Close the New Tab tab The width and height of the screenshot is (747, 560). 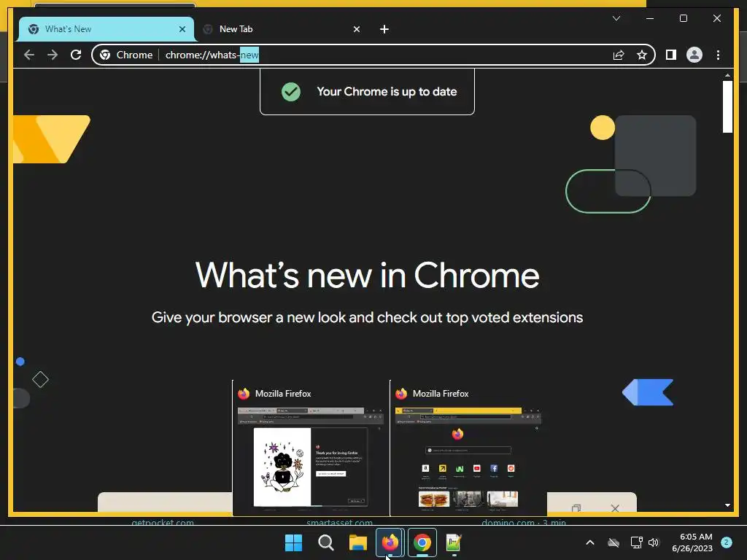(x=356, y=29)
